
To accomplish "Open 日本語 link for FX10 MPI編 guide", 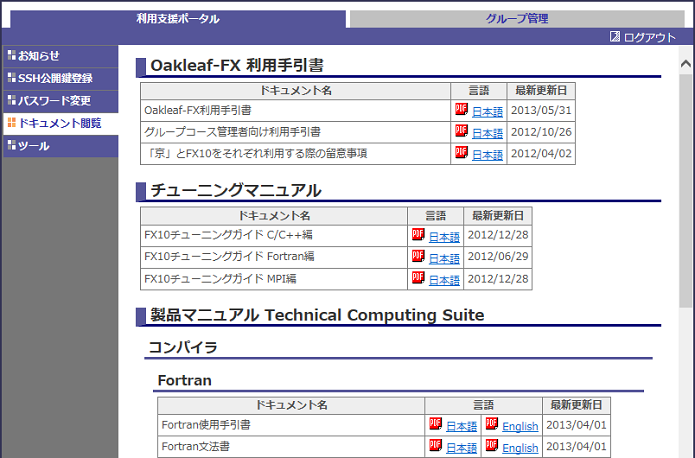I will pyautogui.click(x=444, y=280).
